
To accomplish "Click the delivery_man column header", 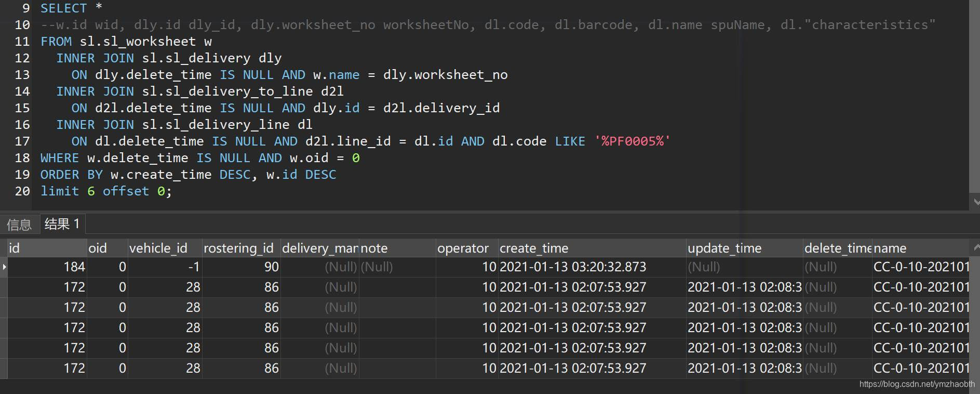I will point(319,248).
